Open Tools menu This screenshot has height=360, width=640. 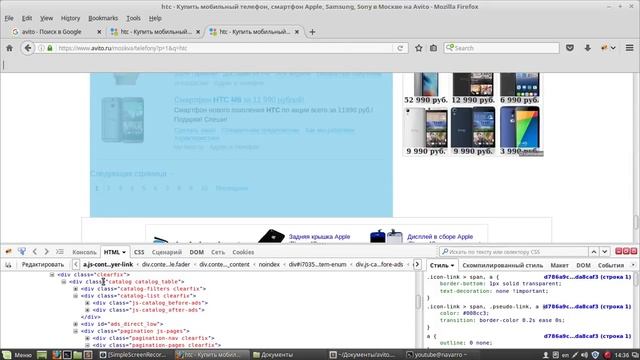click(x=133, y=18)
